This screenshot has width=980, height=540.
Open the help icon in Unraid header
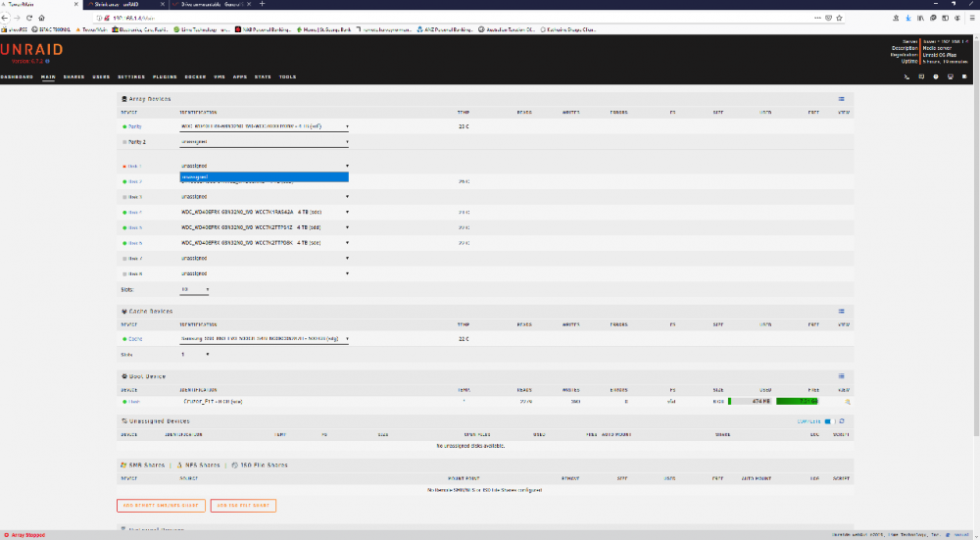coord(936,76)
